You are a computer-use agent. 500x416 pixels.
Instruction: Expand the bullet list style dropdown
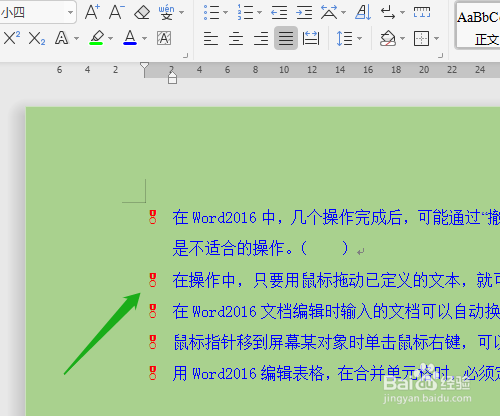point(226,13)
